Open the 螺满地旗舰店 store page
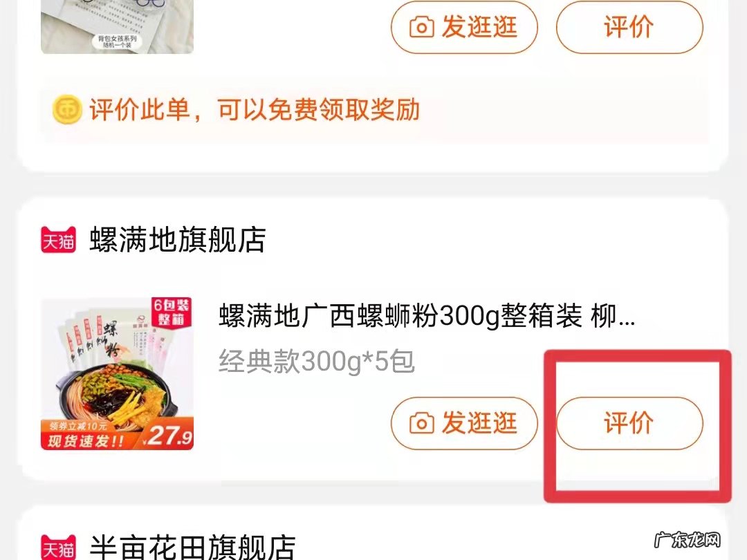 (177, 239)
